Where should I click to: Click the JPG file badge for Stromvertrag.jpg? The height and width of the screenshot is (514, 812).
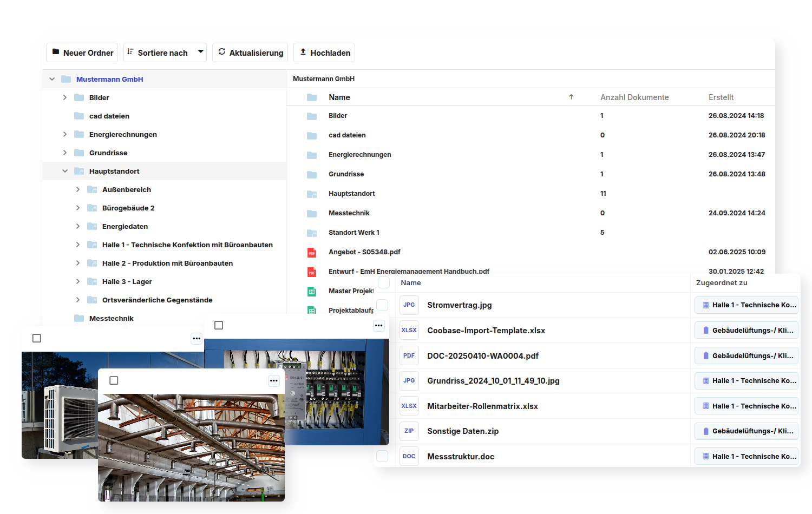(409, 305)
